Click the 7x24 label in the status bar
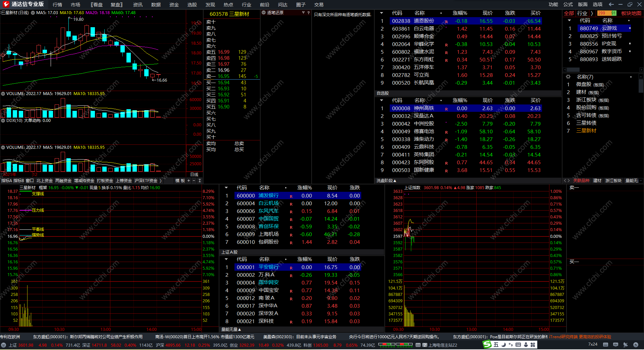This screenshot has width=644, height=350. (593, 344)
